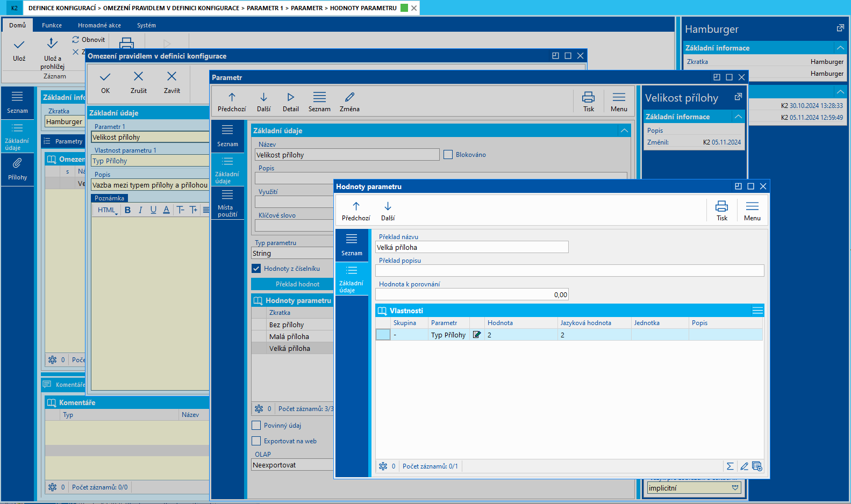Open HTML format dropdown in Poznámka
The width and height of the screenshot is (851, 504).
[x=108, y=210]
